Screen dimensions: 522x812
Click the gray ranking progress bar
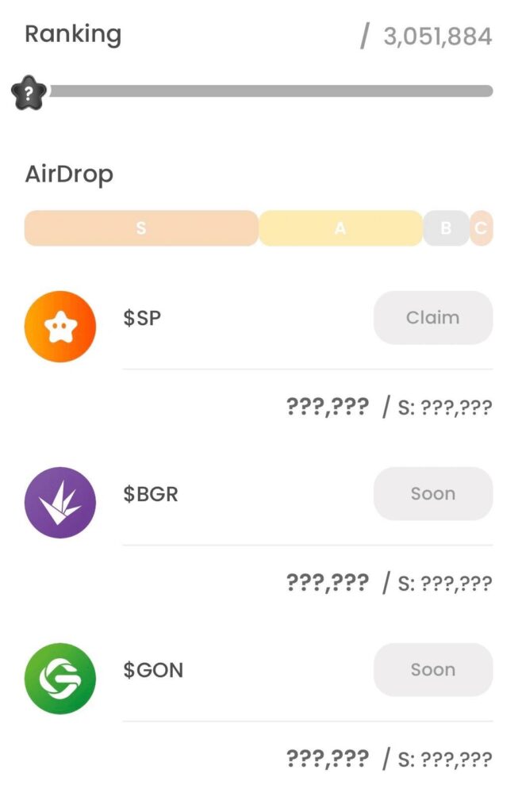tap(271, 91)
